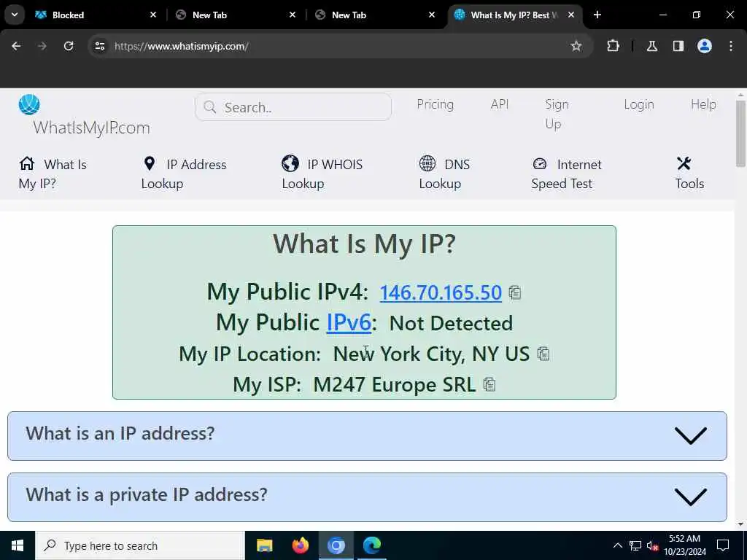747x560 pixels.
Task: Go to Sign Up
Action: click(x=557, y=114)
